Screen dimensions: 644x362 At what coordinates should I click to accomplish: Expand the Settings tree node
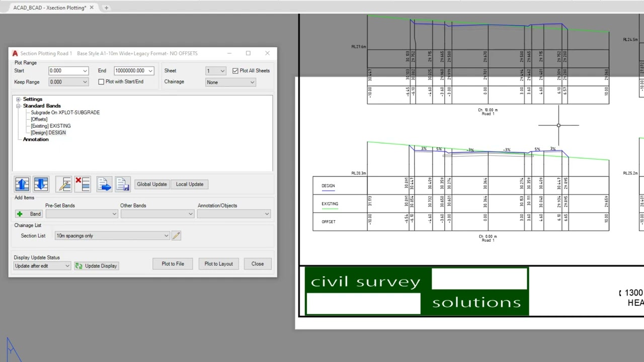point(19,100)
